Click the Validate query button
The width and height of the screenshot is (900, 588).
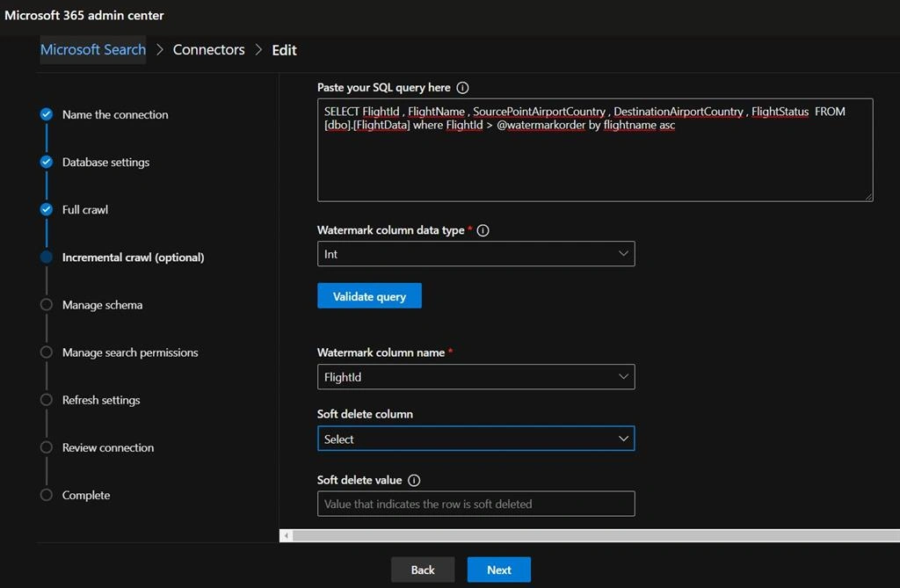point(370,295)
